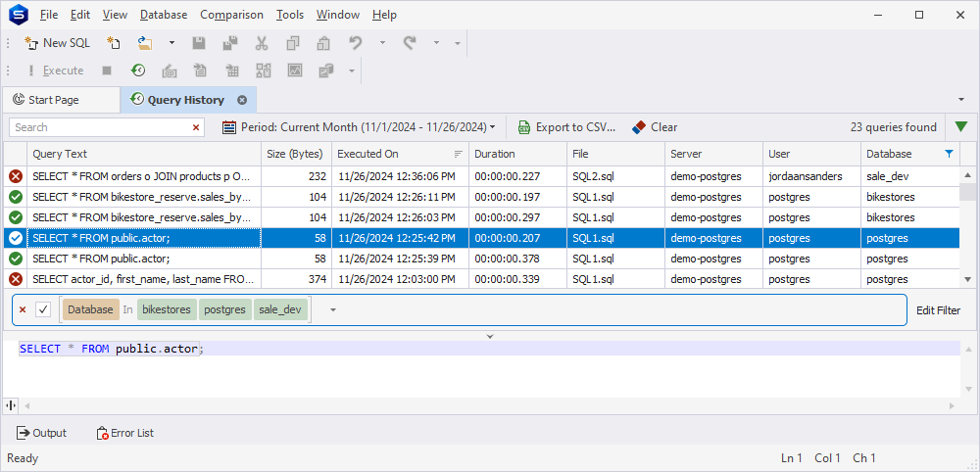The width and height of the screenshot is (980, 472).
Task: Click the Edit Filter link
Action: click(x=938, y=310)
